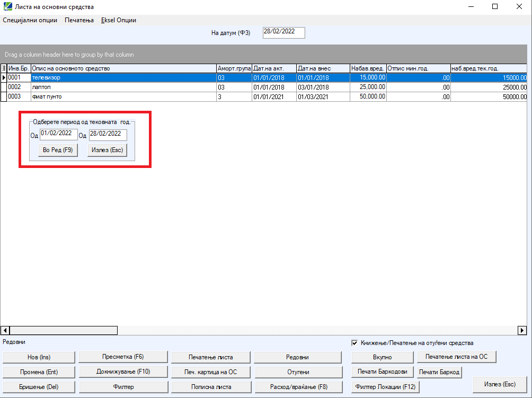Click Печ. картица на ОС button
532x398 pixels.
coord(211,372)
